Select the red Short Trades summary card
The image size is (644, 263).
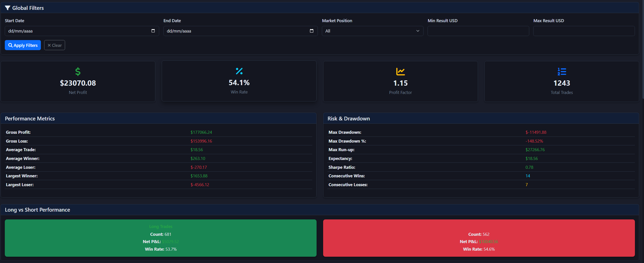(479, 238)
